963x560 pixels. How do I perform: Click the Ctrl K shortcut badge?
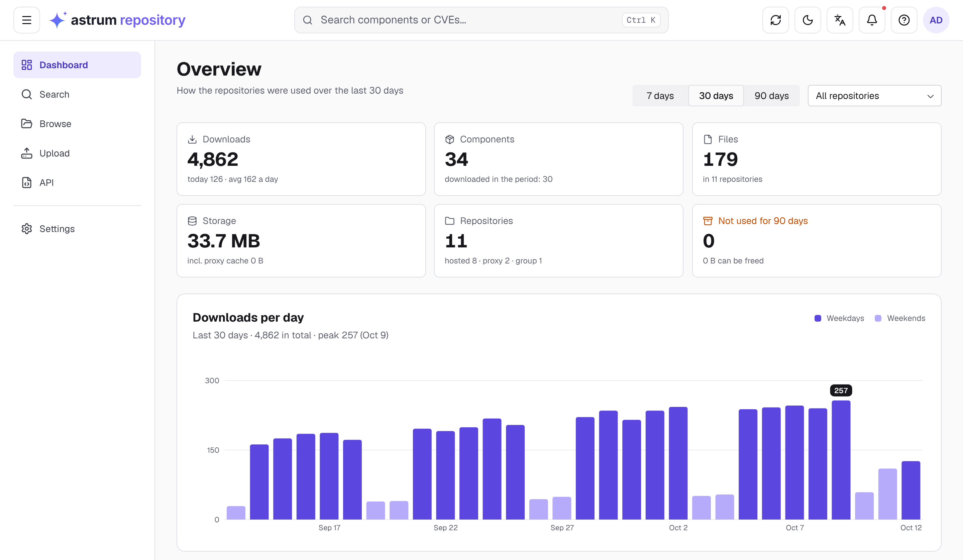(641, 20)
